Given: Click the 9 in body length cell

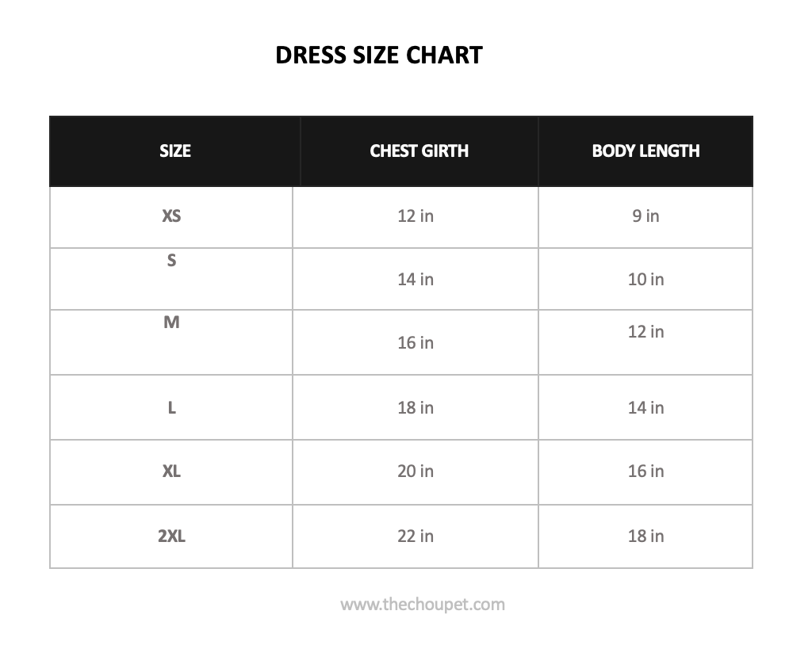Looking at the screenshot, I should [x=645, y=216].
